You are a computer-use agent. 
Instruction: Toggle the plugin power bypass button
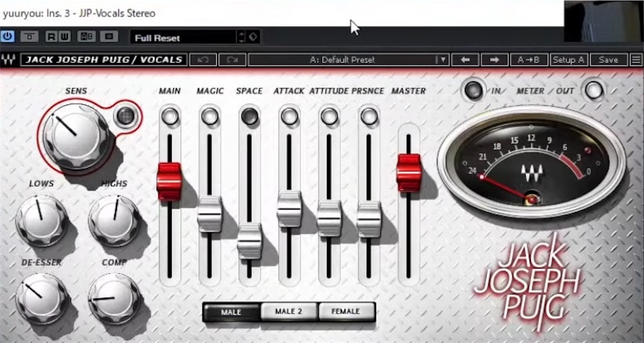(x=7, y=37)
